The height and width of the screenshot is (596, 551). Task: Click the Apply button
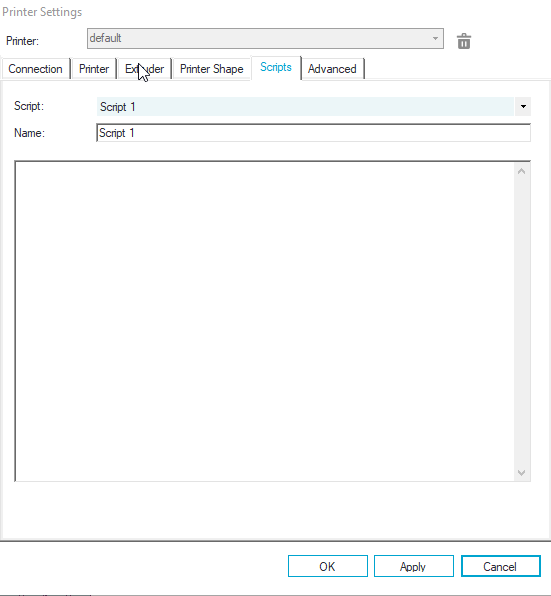tap(413, 566)
